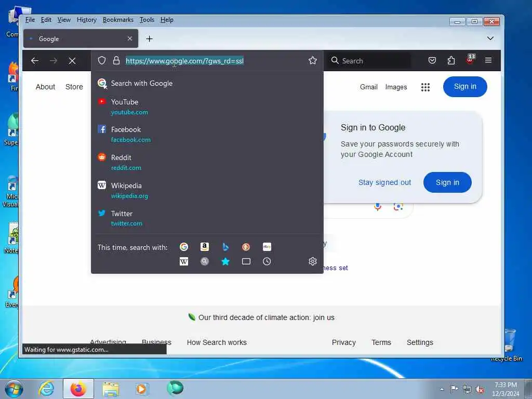Search this time with Amazon icon
532x399 pixels.
click(205, 247)
